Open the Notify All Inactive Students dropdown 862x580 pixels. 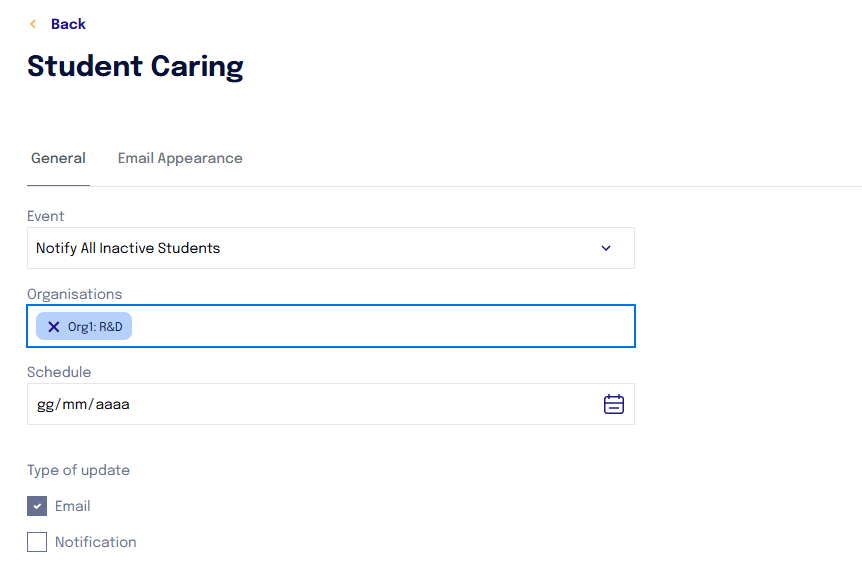coord(331,248)
